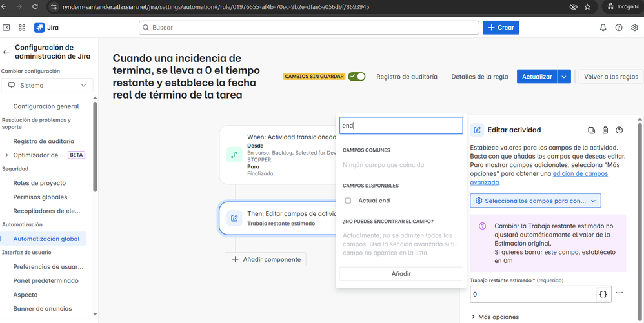This screenshot has width=644, height=323.
Task: Click the Añadir button in the field picker
Action: (401, 274)
